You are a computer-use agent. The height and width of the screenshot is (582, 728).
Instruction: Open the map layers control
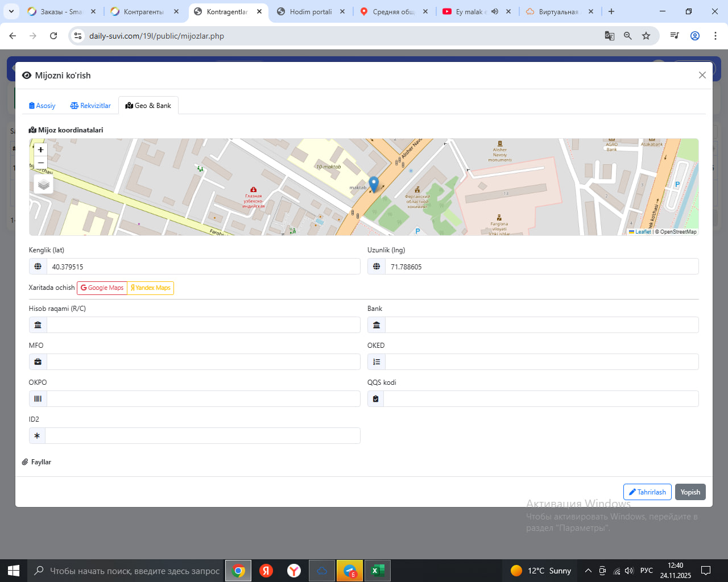(44, 185)
